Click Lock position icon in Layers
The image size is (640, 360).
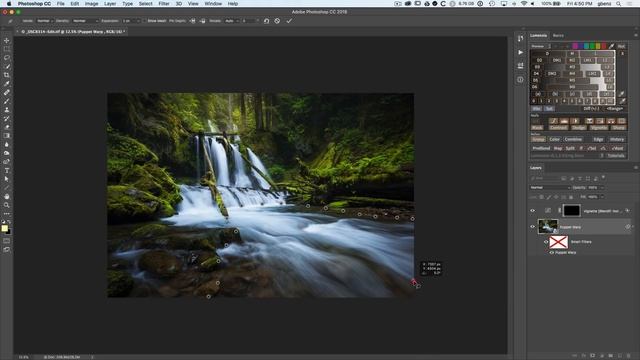pyautogui.click(x=556, y=197)
